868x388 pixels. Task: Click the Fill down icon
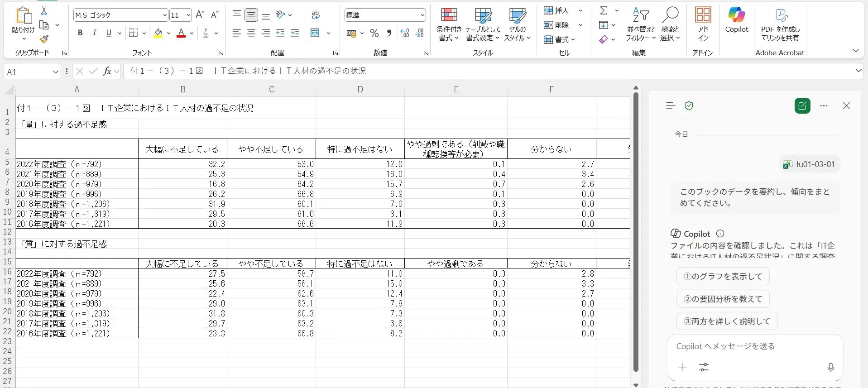coord(604,25)
